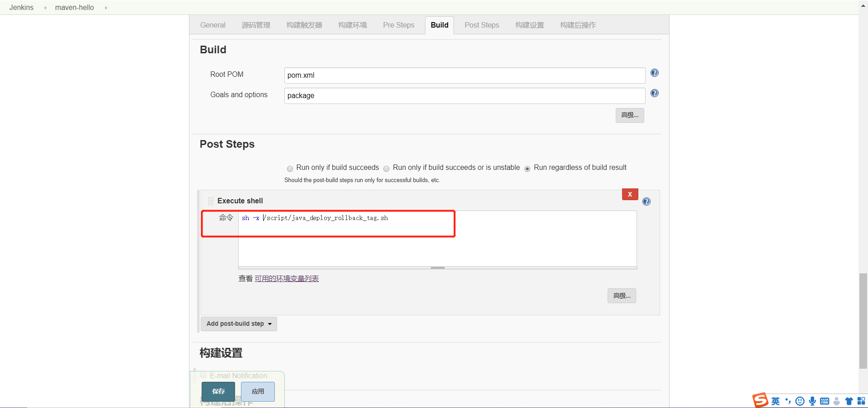Screen dimensions: 868x408
Task: Select Run only if succeeds or unstable
Action: (x=386, y=169)
